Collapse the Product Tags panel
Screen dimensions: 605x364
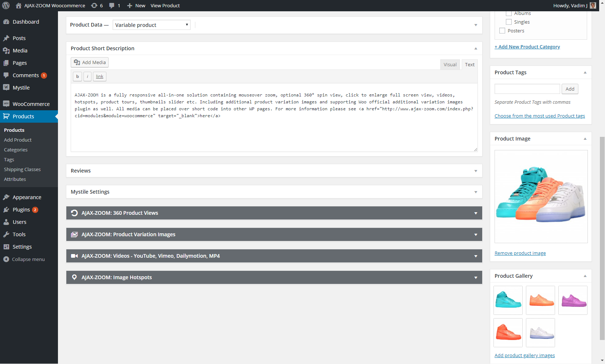click(x=585, y=72)
